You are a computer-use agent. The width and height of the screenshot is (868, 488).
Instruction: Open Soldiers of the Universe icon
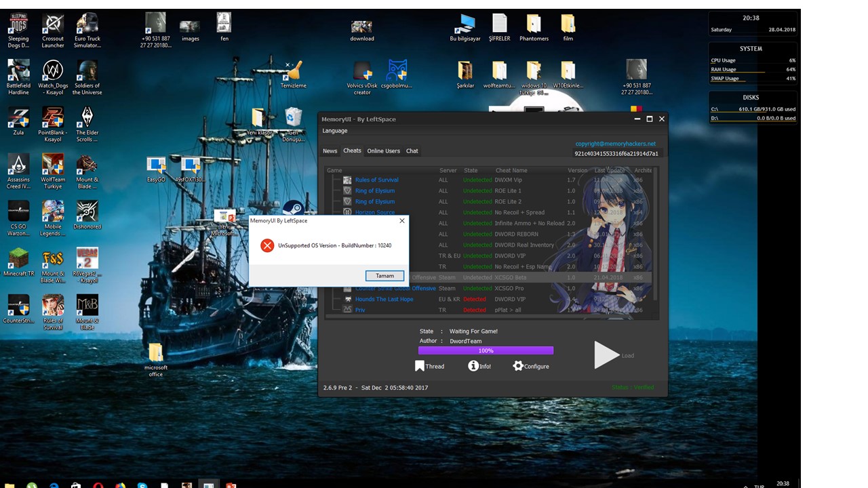(x=87, y=77)
